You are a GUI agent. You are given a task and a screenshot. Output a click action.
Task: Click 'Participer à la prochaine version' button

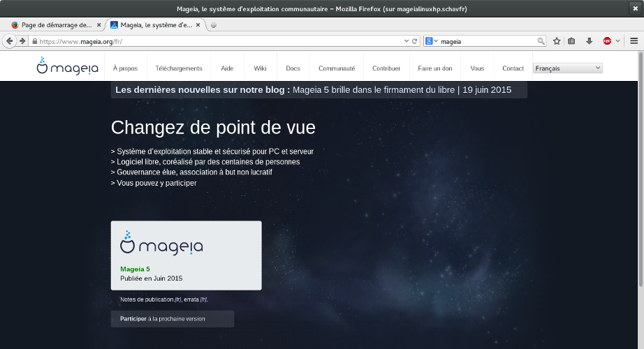[173, 318]
